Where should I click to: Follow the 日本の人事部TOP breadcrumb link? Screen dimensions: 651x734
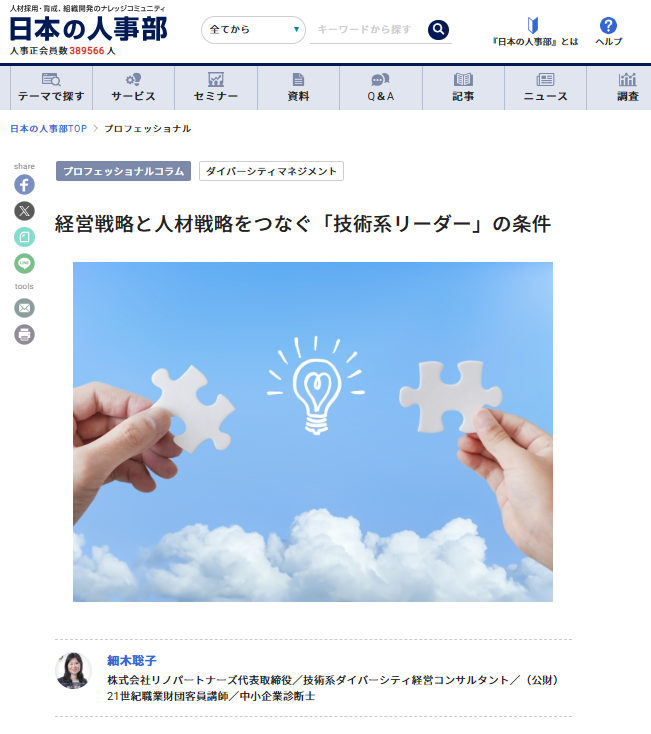pyautogui.click(x=49, y=129)
